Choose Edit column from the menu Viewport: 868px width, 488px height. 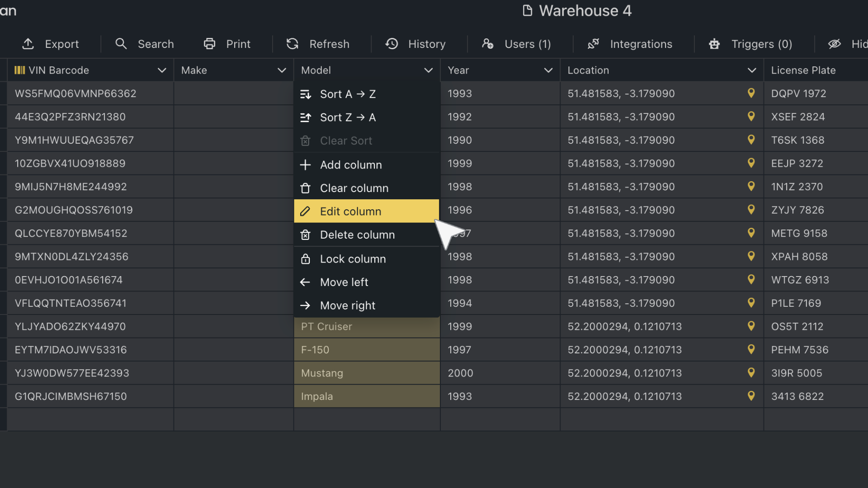(x=350, y=211)
